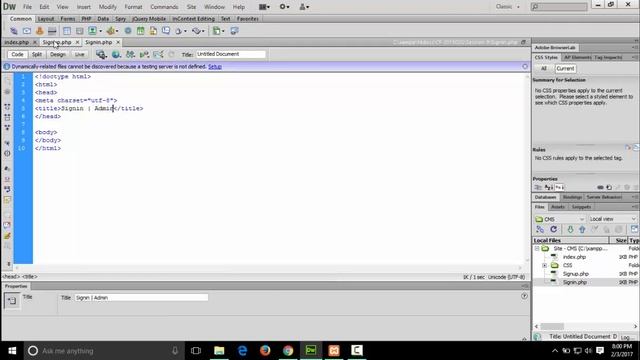Insert a Horizontal Rule
This screenshot has width=640, height=360.
(52, 31)
